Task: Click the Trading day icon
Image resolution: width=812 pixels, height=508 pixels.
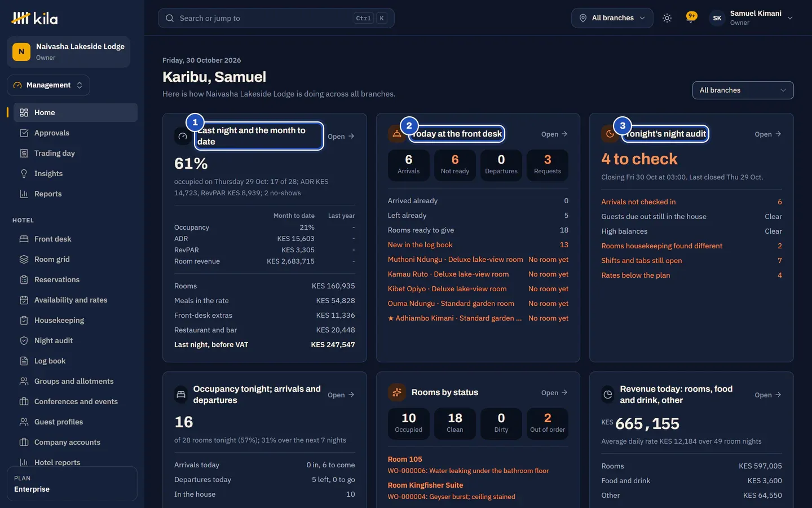Action: tap(24, 153)
